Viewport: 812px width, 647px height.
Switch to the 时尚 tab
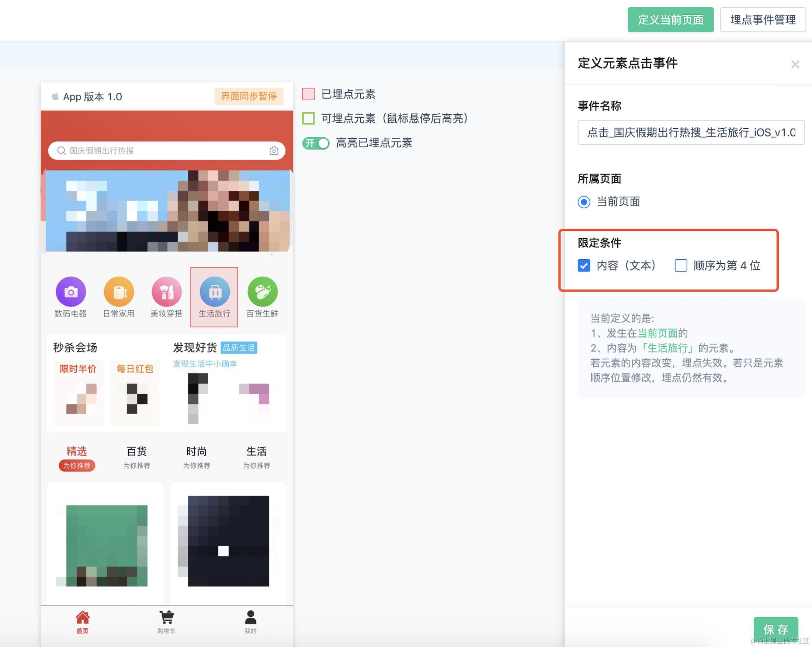click(x=196, y=451)
